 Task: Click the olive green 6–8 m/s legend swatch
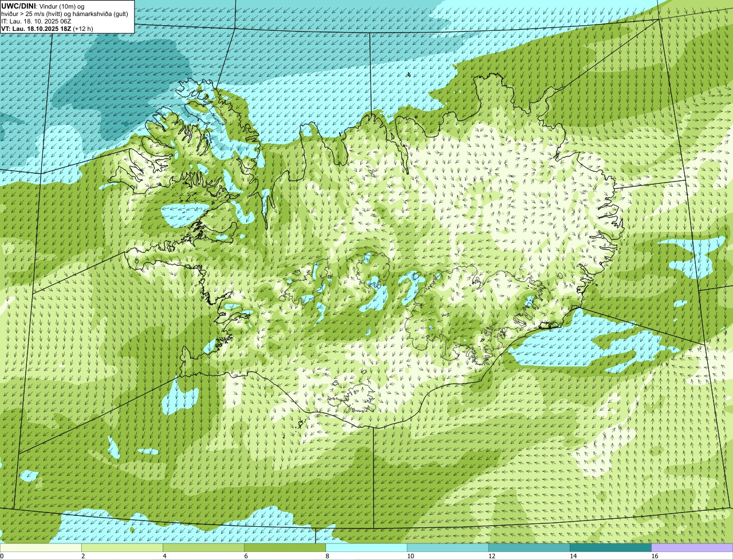click(285, 548)
